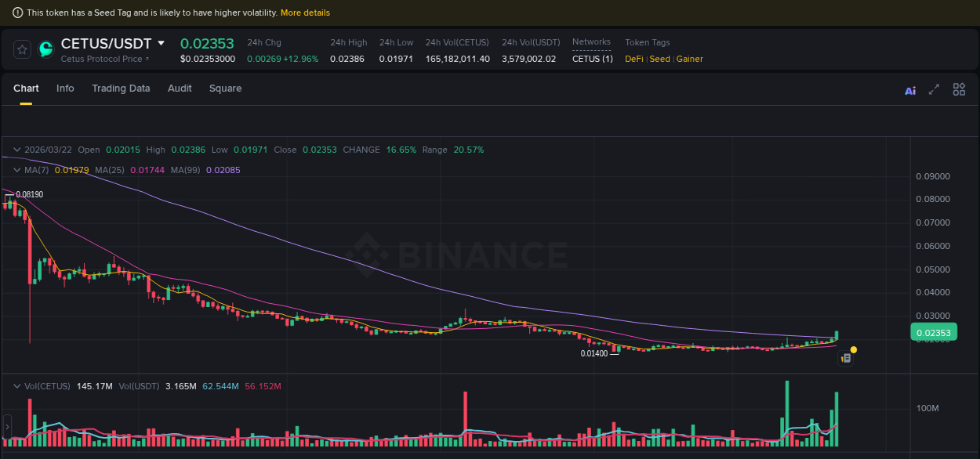Open the news icon with yellow notification dot
Viewport: 980px width, 459px height.
[x=847, y=357]
